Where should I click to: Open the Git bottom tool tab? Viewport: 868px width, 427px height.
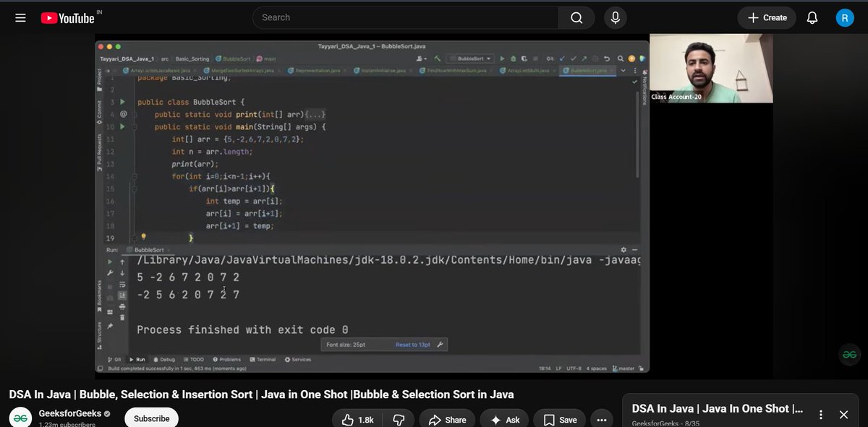(114, 359)
